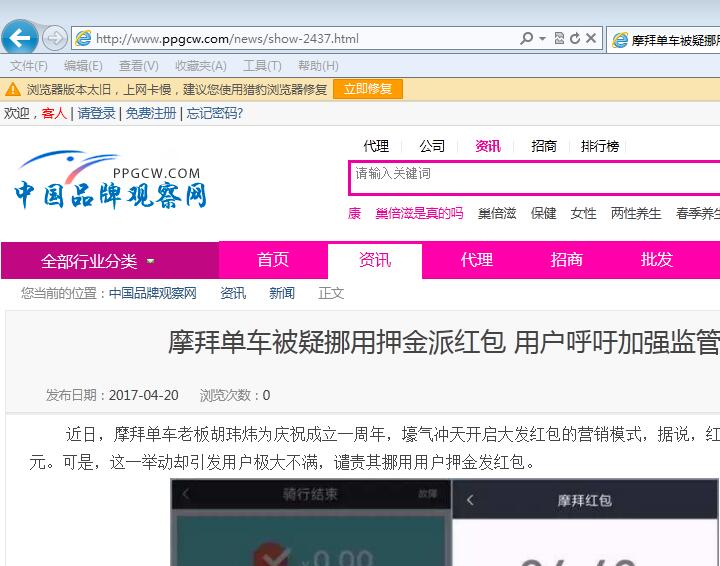Select the 排行榜 search category tab

click(600, 146)
